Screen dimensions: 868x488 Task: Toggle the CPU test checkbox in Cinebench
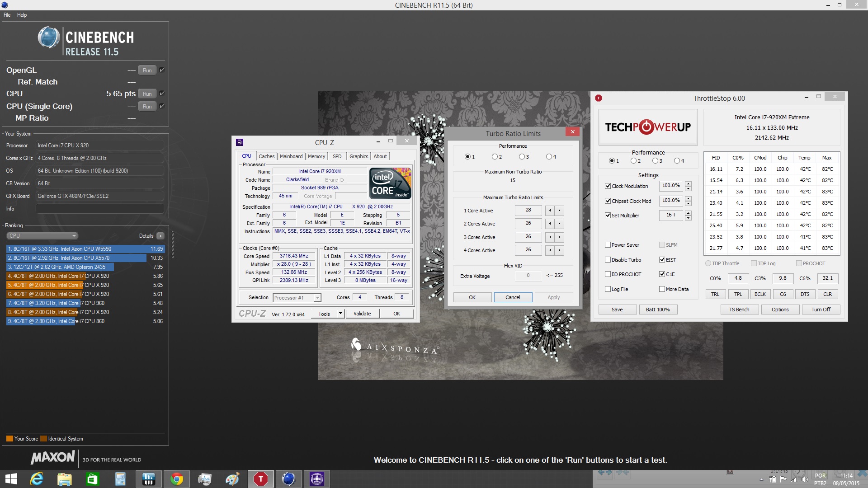tap(162, 94)
